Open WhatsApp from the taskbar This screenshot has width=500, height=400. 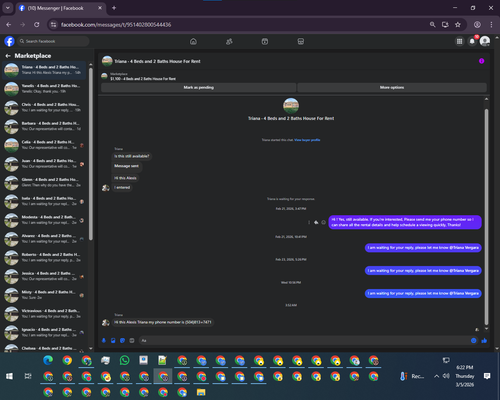125,360
